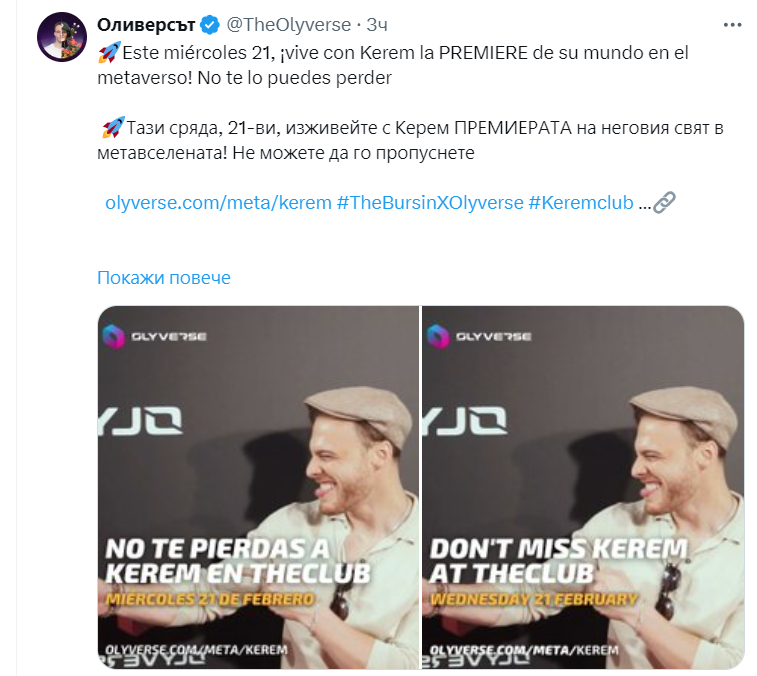Click the Olyverse logo in the left image
Viewport: 757px width, 676px height.
154,336
